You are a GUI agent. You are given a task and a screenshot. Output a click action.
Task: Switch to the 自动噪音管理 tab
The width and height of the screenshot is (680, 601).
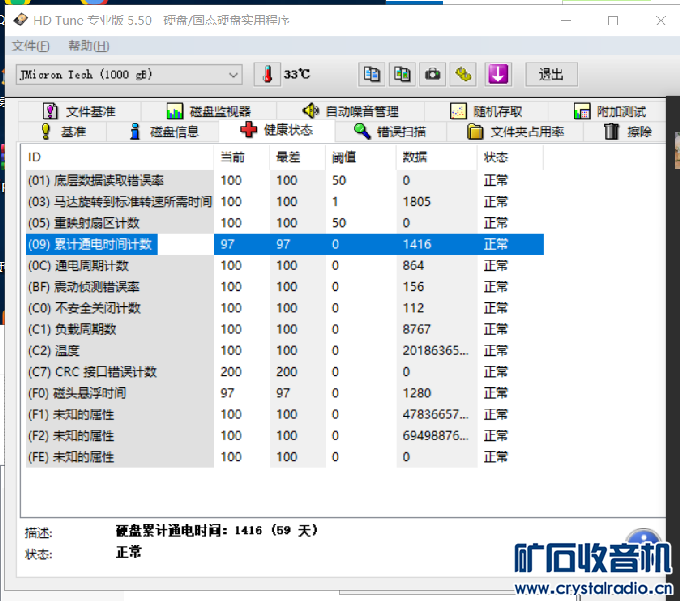350,111
